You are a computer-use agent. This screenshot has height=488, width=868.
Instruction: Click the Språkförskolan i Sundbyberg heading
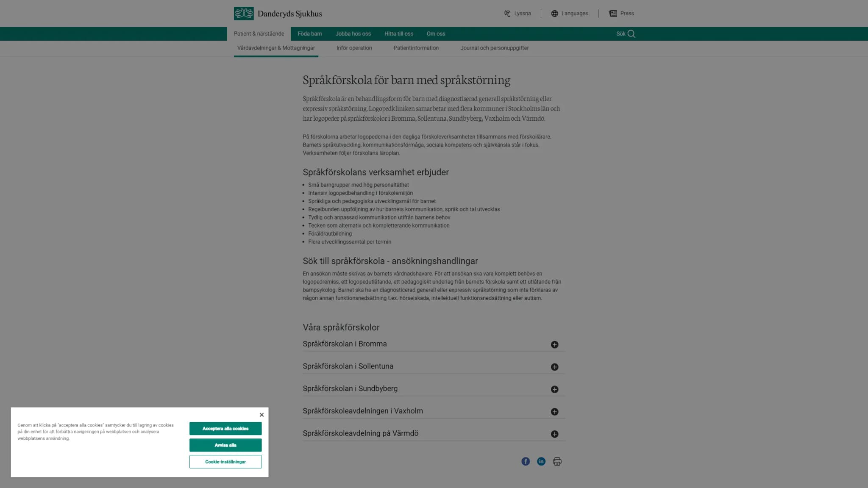(x=350, y=389)
